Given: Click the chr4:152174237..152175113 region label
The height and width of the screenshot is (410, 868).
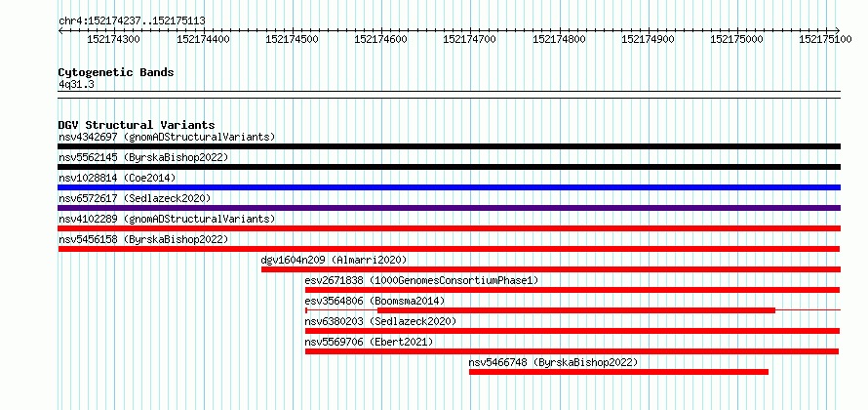Looking at the screenshot, I should coord(132,21).
